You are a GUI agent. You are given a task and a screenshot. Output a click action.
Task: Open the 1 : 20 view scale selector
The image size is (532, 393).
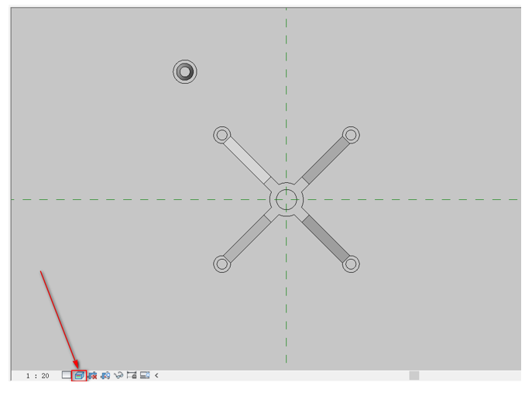pos(37,376)
